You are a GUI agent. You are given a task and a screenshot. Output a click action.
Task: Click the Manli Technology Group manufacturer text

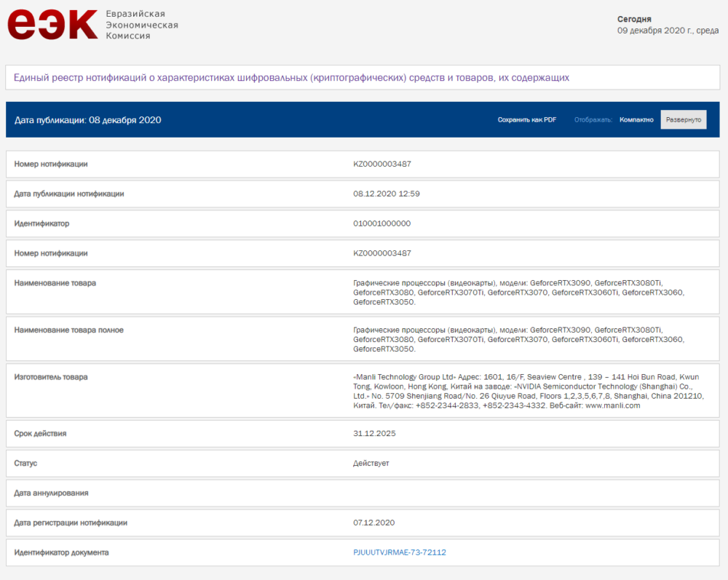pyautogui.click(x=529, y=391)
